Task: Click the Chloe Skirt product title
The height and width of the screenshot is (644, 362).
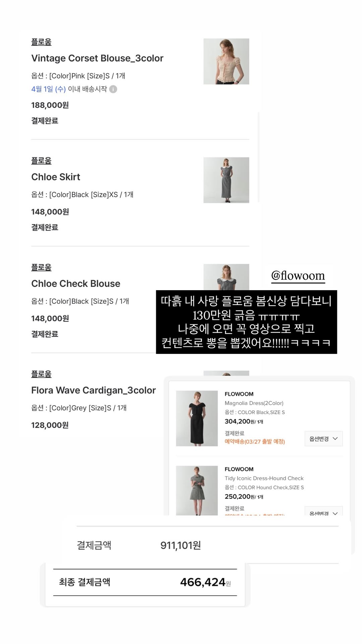Action: tap(56, 177)
